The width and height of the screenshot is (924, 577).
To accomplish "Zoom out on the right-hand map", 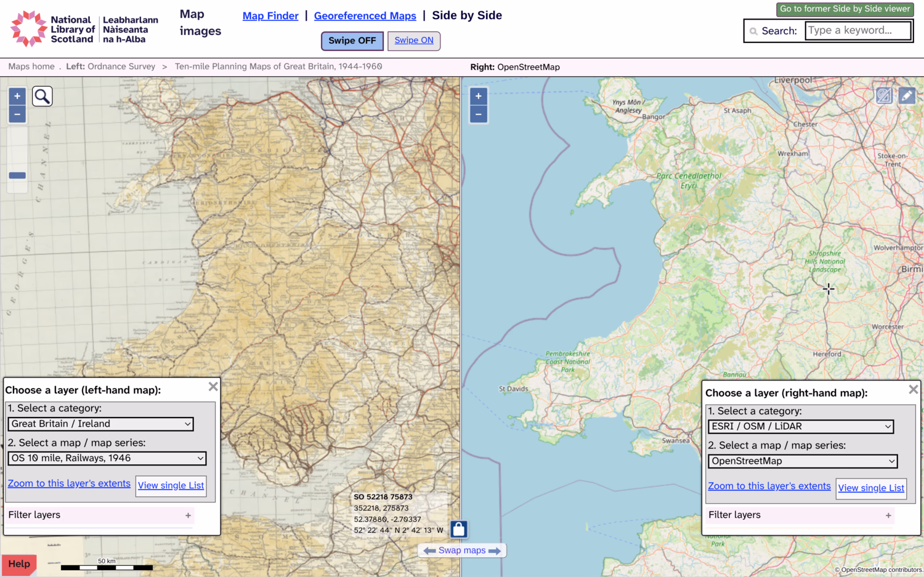I will 479,114.
